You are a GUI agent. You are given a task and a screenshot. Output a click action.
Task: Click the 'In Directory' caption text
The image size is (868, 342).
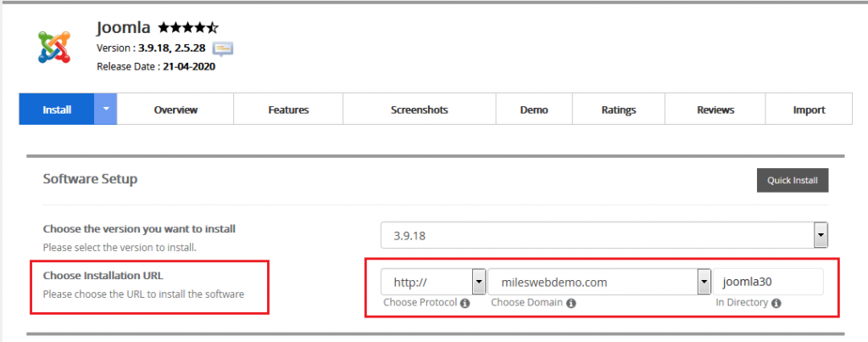click(x=742, y=303)
